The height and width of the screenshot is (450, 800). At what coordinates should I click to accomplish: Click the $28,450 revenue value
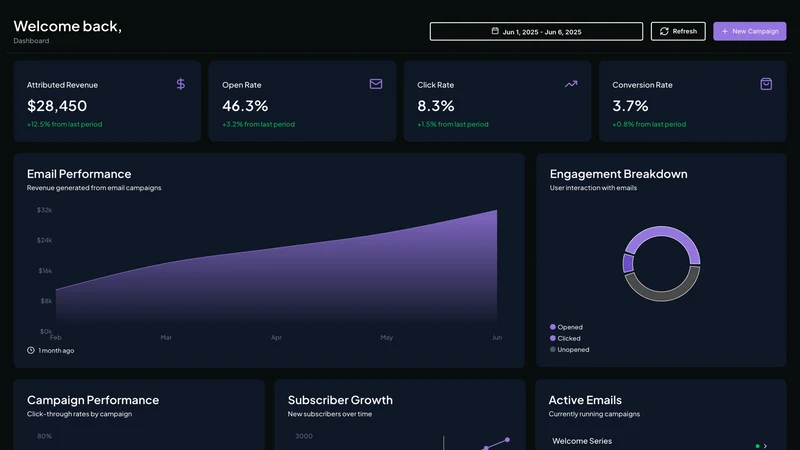click(x=57, y=106)
